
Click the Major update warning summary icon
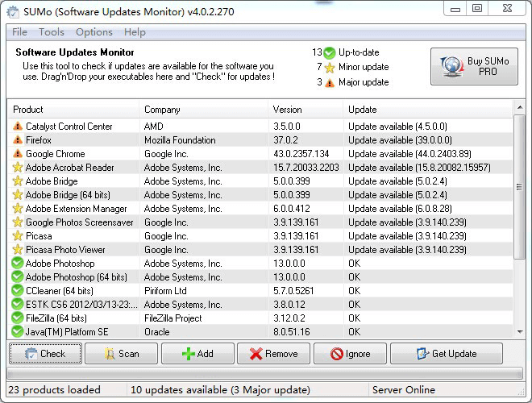(x=330, y=82)
